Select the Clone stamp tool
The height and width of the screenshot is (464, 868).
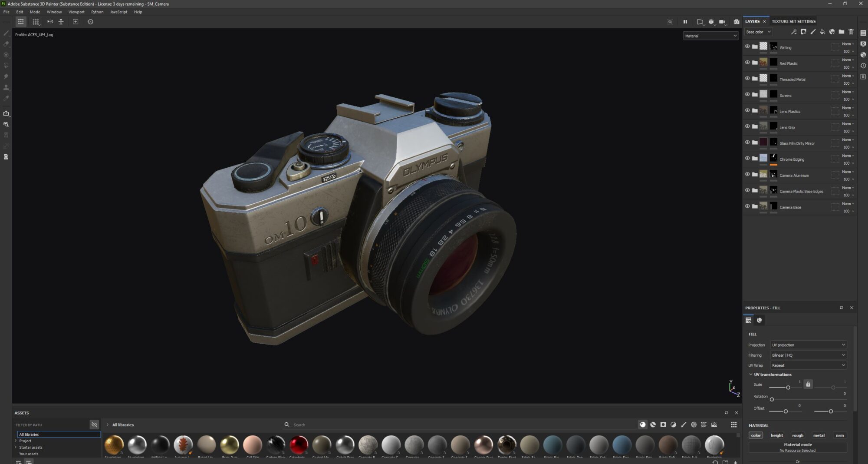pyautogui.click(x=6, y=87)
